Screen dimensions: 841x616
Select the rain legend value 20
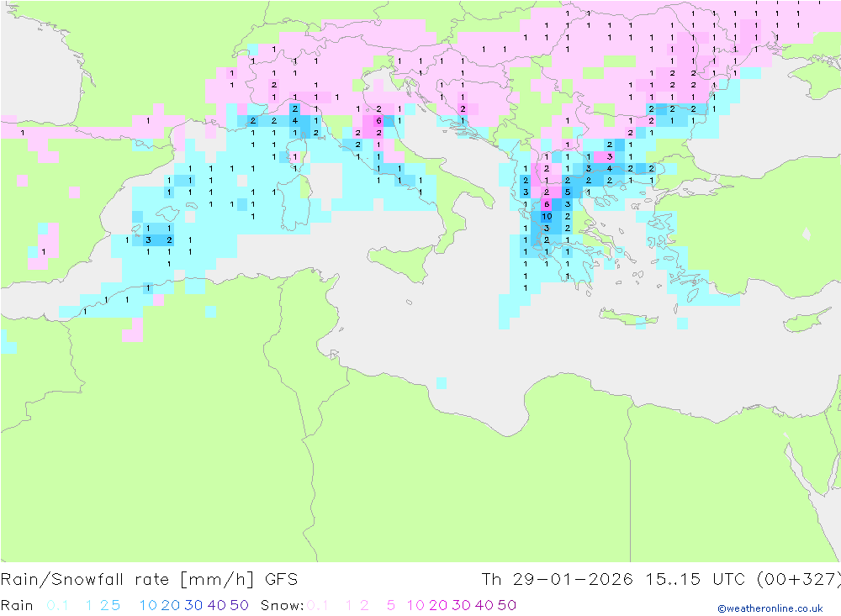point(171,605)
